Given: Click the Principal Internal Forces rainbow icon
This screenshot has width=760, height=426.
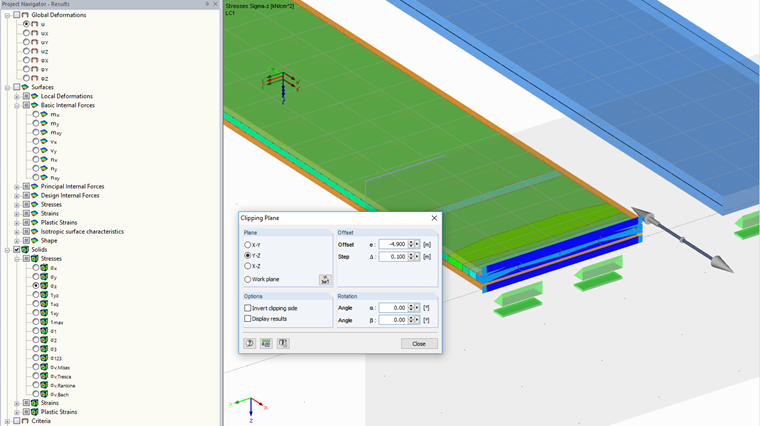Looking at the screenshot, I should tap(34, 187).
